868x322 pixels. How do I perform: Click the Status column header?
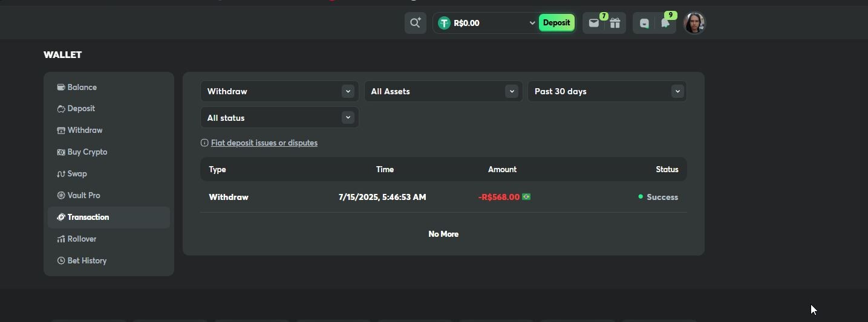[667, 169]
